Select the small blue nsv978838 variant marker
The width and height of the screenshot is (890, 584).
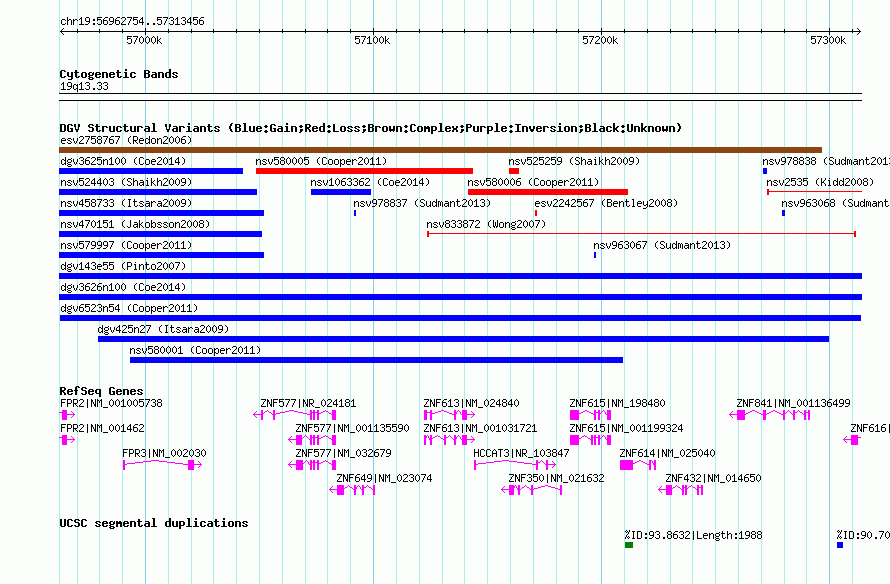765,171
